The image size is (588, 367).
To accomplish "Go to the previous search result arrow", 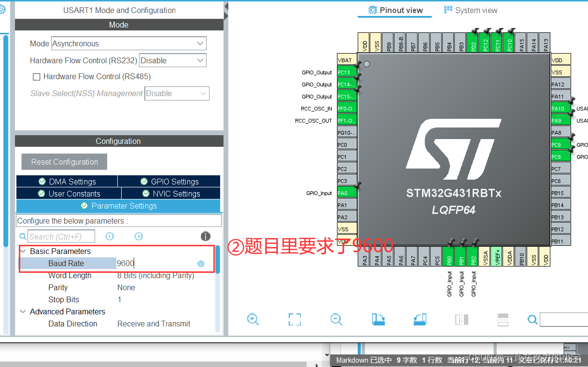I will coord(110,236).
